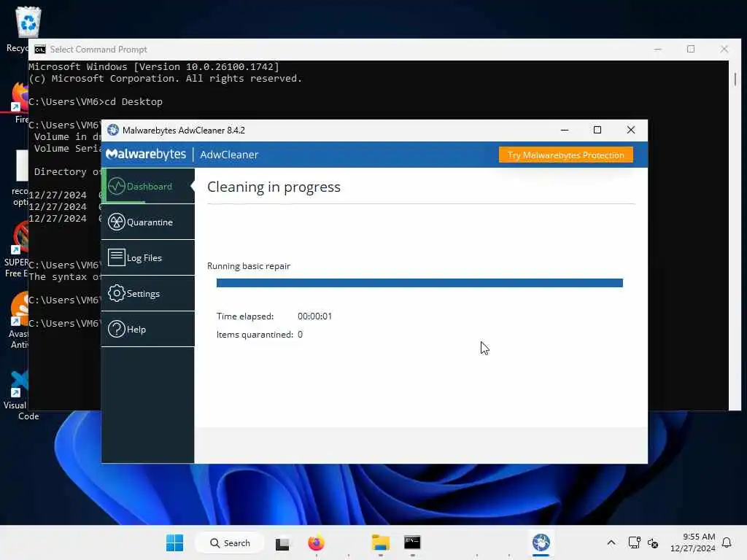Click "cd Desktop" command line text
The width and height of the screenshot is (747, 560).
[x=133, y=102]
